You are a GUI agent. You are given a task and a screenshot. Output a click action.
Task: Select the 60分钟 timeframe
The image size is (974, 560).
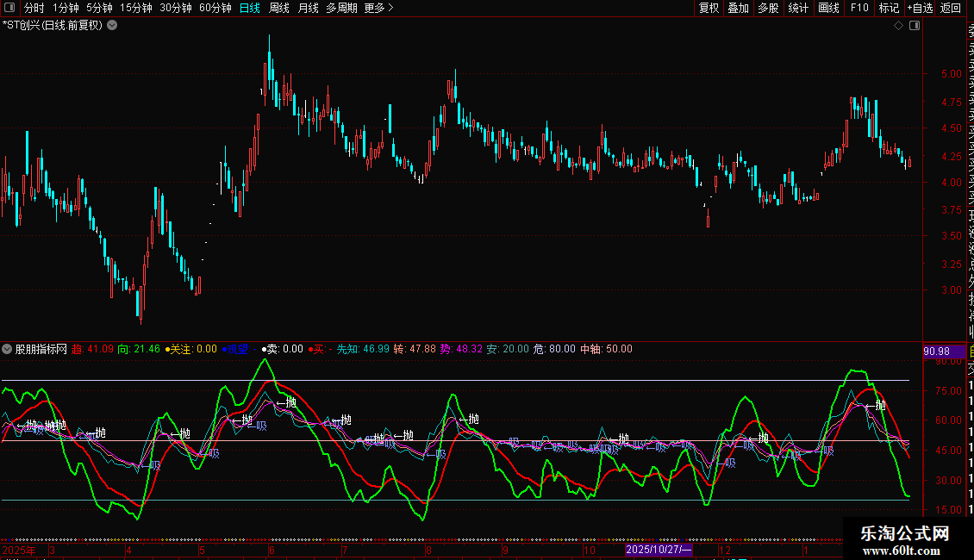215,9
